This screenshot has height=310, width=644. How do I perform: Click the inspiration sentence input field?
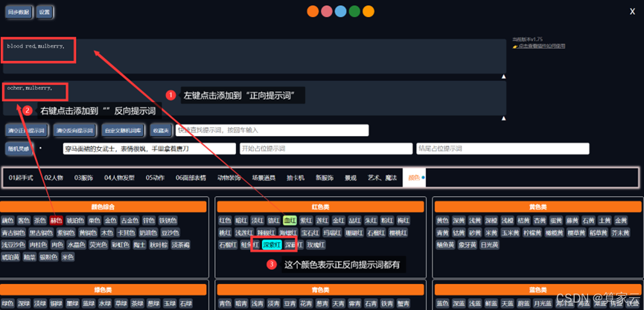pos(149,149)
